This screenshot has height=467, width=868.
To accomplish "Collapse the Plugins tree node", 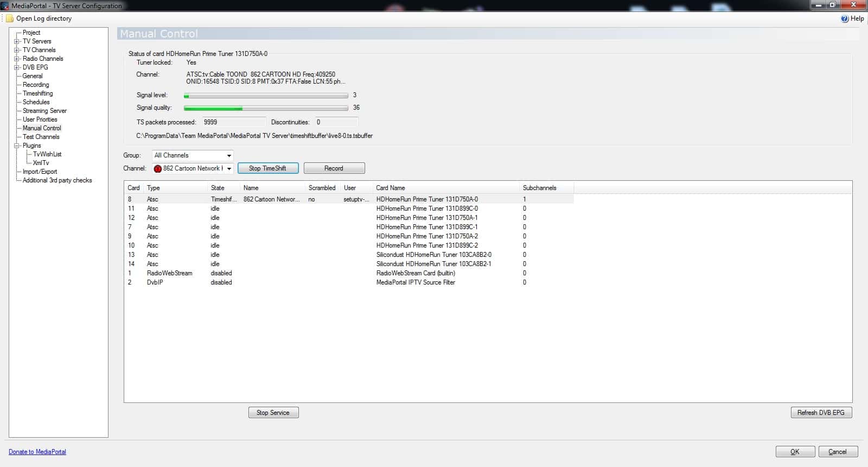I will (x=17, y=146).
